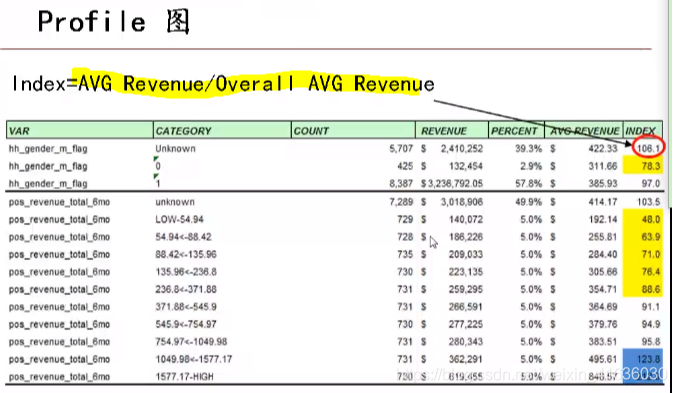Screen dimensions: 677x393
Task: Select the count cell '7,289'
Action: 401,202
